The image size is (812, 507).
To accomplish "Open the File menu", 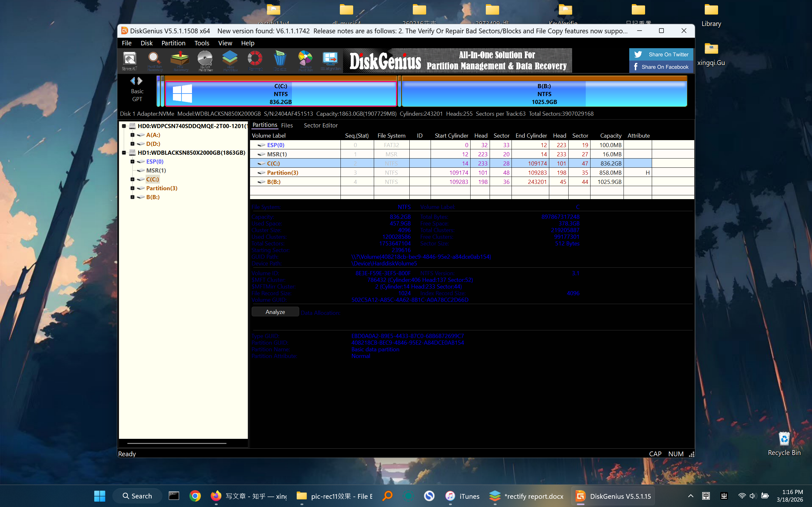I will 127,43.
